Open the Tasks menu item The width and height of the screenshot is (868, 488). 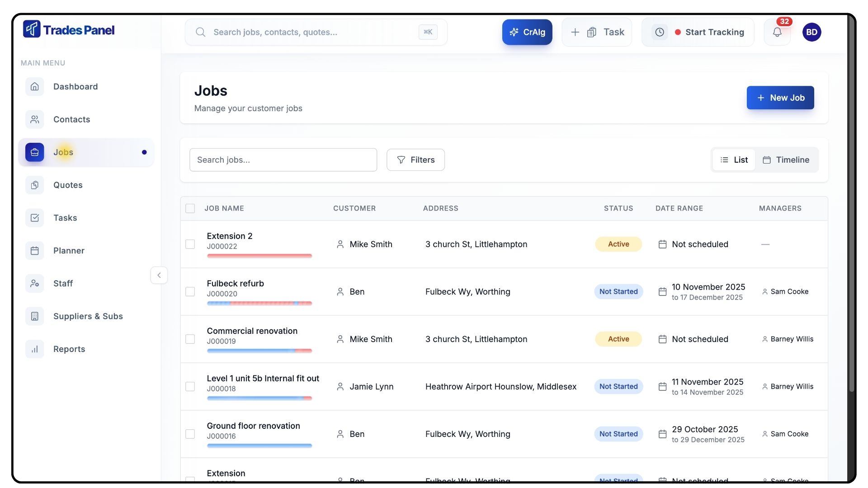65,218
